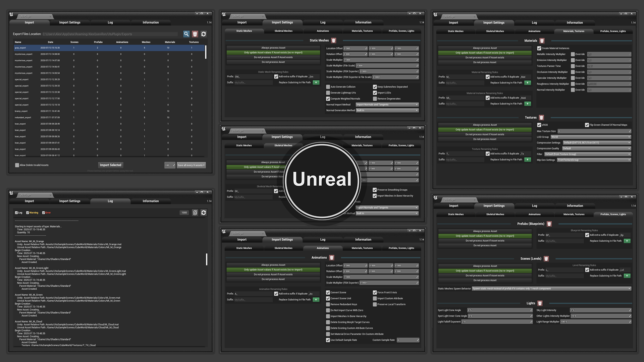Uncheck the Warning filter in Log window
This screenshot has width=644, height=362.
[x=28, y=213]
